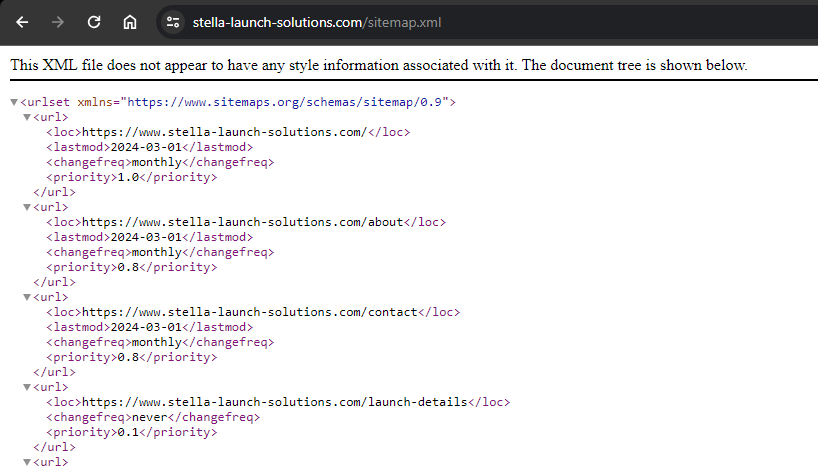The height and width of the screenshot is (470, 818).
Task: Open site information icon in address bar
Action: [173, 22]
